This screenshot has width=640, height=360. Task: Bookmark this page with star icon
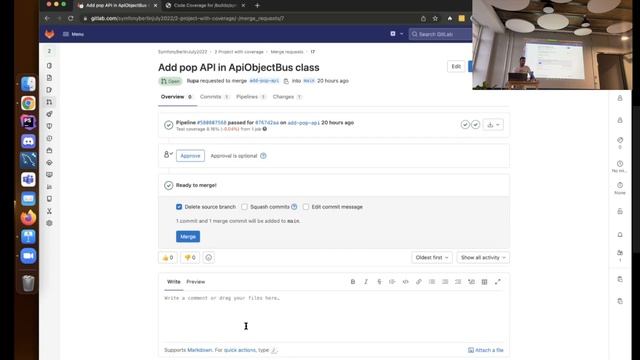tap(435, 18)
